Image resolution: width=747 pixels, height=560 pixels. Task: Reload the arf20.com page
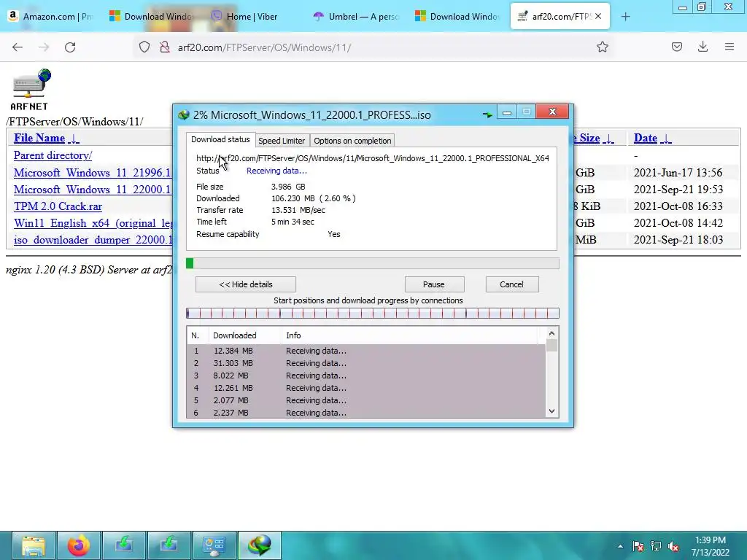tap(70, 47)
